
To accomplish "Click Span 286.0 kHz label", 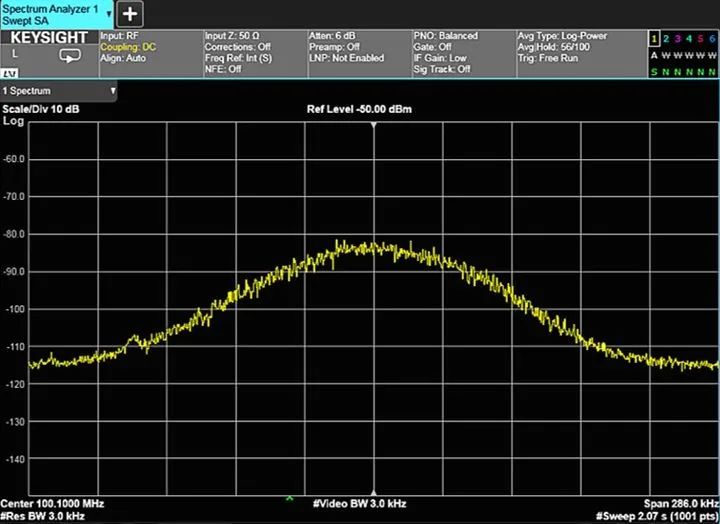I will [x=682, y=503].
